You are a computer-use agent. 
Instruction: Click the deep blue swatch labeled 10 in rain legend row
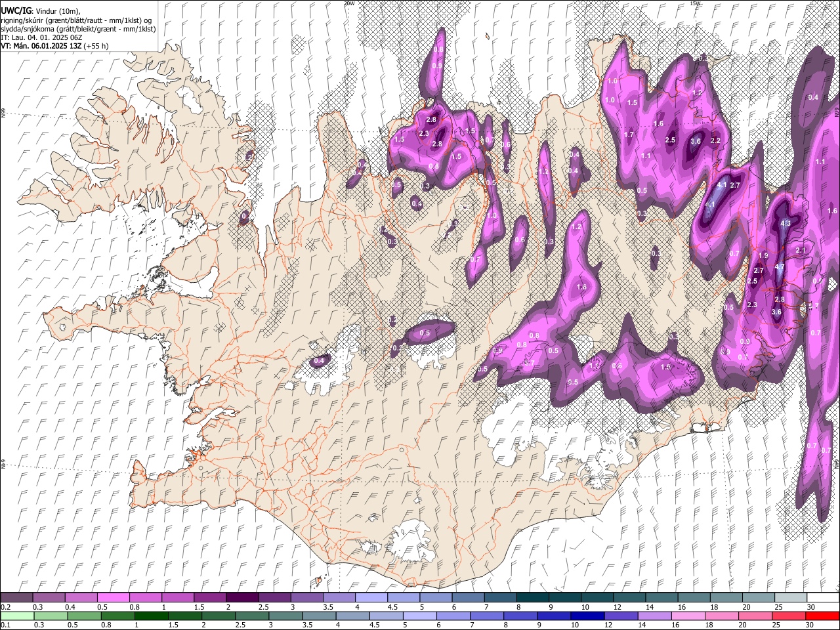[587, 616]
